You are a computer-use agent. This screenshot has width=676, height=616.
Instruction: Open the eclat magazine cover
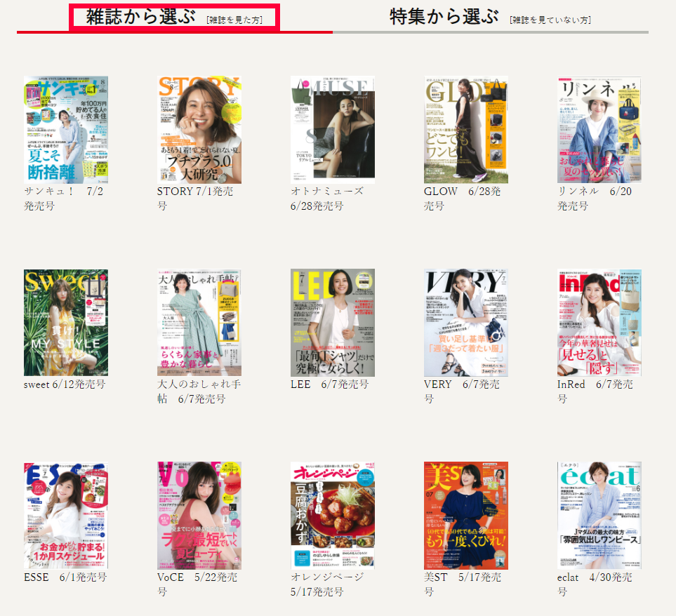click(x=599, y=515)
